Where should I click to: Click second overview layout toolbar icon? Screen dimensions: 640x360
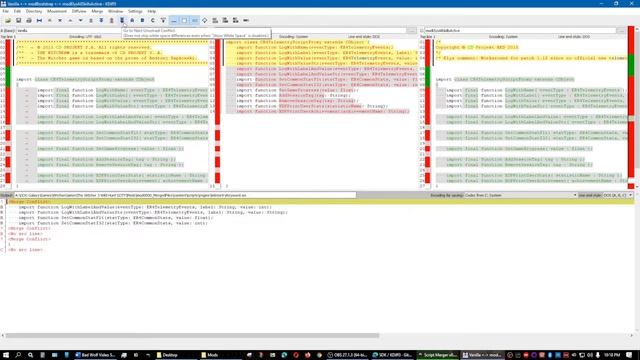pos(225,20)
